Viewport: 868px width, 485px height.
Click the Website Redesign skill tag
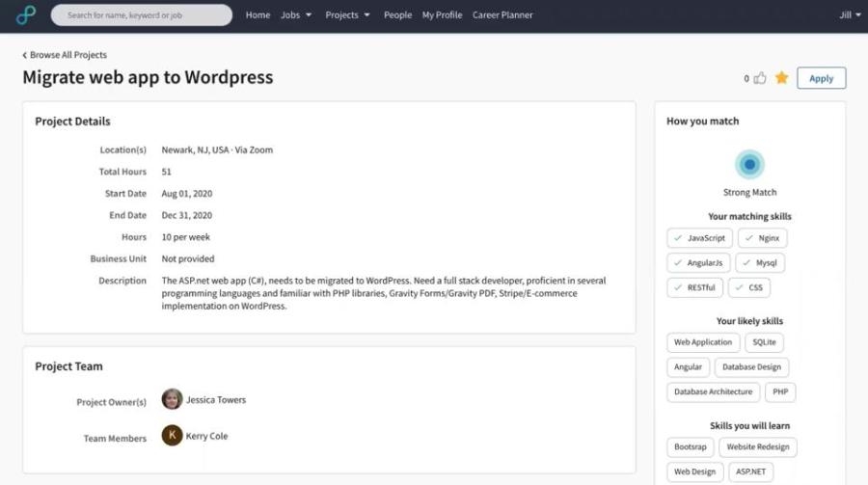tap(758, 446)
